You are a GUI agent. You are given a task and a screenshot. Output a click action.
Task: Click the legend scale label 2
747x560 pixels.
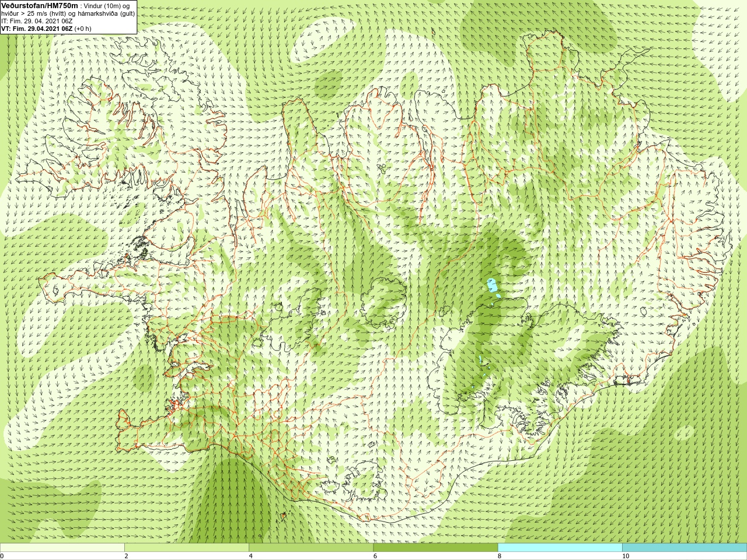pyautogui.click(x=126, y=556)
